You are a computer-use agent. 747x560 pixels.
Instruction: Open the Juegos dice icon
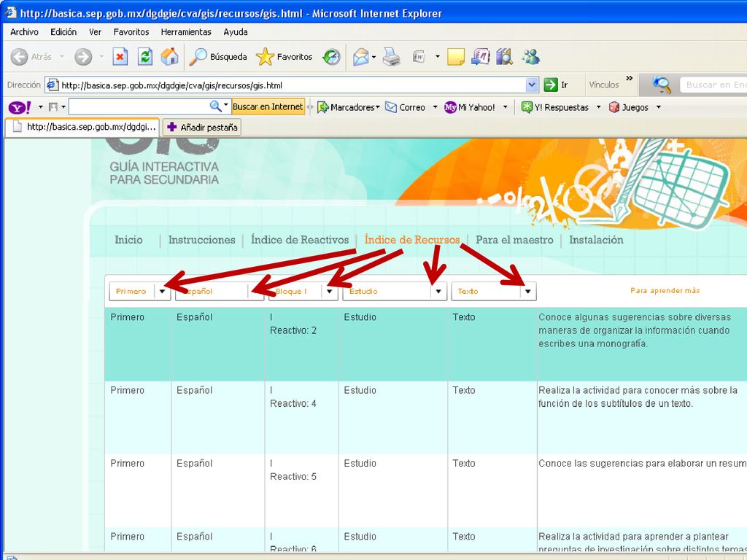point(614,107)
